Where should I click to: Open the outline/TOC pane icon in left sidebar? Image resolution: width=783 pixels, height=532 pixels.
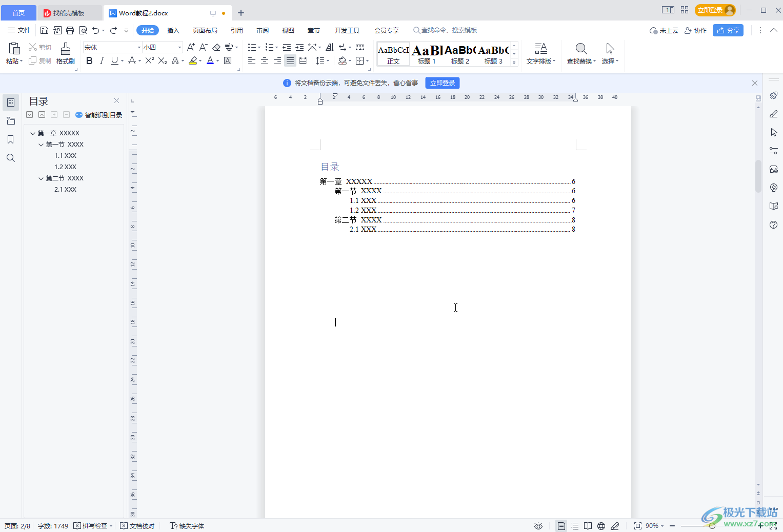pos(11,103)
